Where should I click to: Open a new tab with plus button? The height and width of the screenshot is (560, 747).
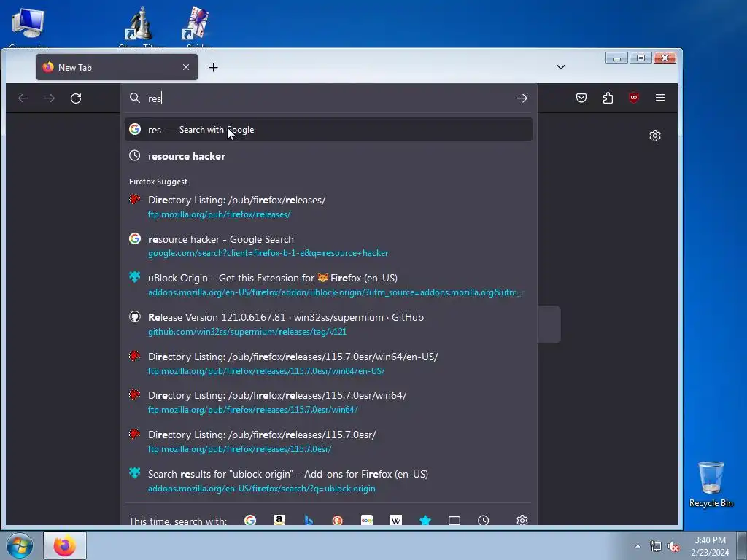(214, 68)
